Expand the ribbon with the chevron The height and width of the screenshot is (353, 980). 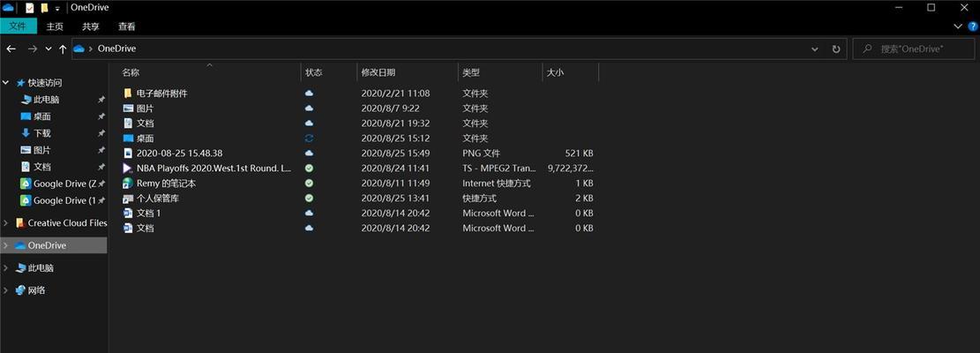[959, 26]
